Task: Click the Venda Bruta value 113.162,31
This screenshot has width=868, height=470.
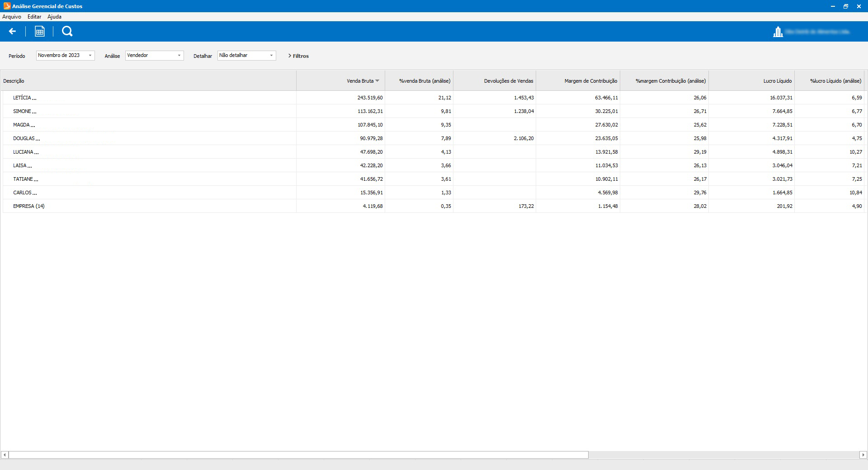Action: click(370, 111)
